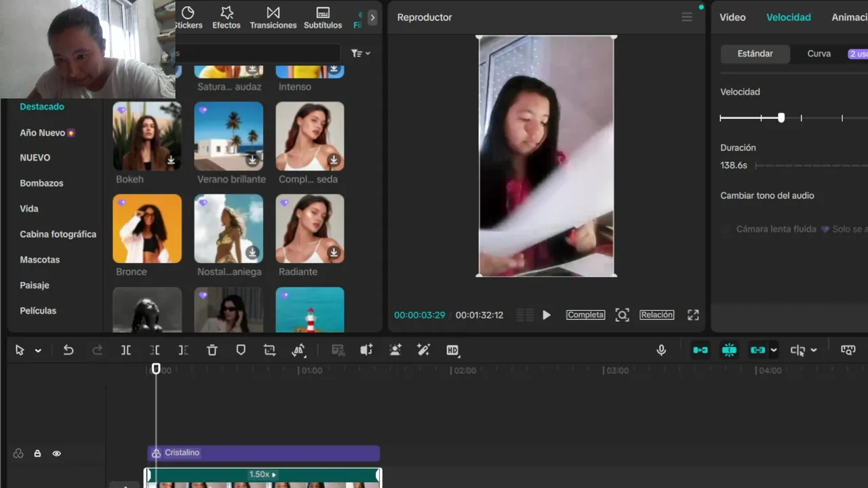This screenshot has width=868, height=488.
Task: Click the Duración slider track
Action: tap(811, 165)
